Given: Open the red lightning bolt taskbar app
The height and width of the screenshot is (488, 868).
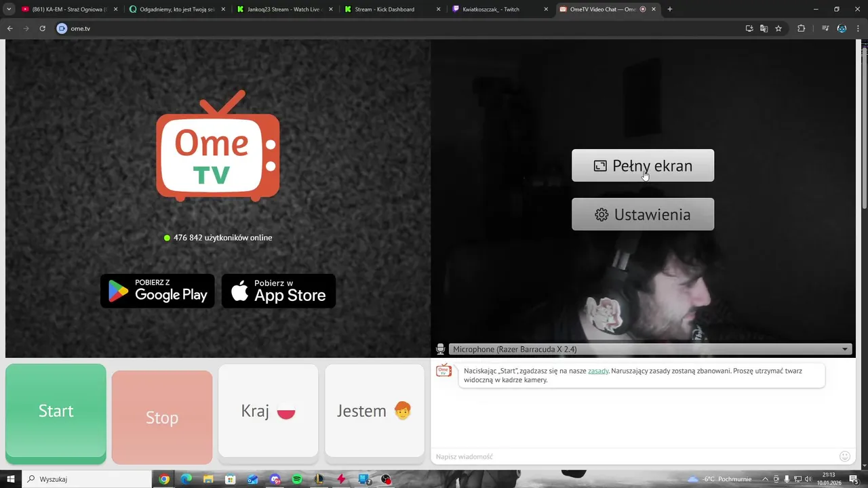Looking at the screenshot, I should click(x=341, y=479).
